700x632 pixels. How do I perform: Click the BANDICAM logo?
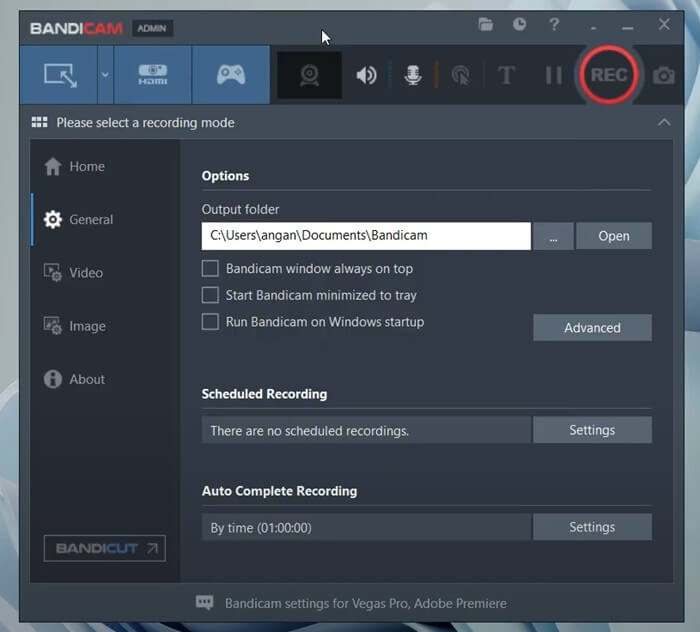point(76,29)
